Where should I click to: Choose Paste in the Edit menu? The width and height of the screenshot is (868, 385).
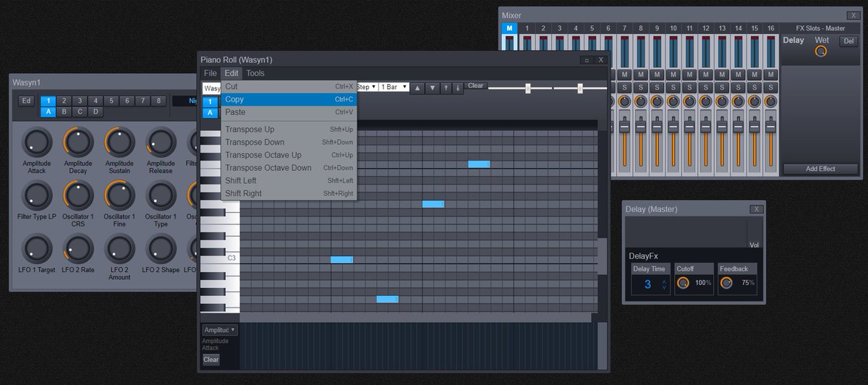[x=289, y=112]
